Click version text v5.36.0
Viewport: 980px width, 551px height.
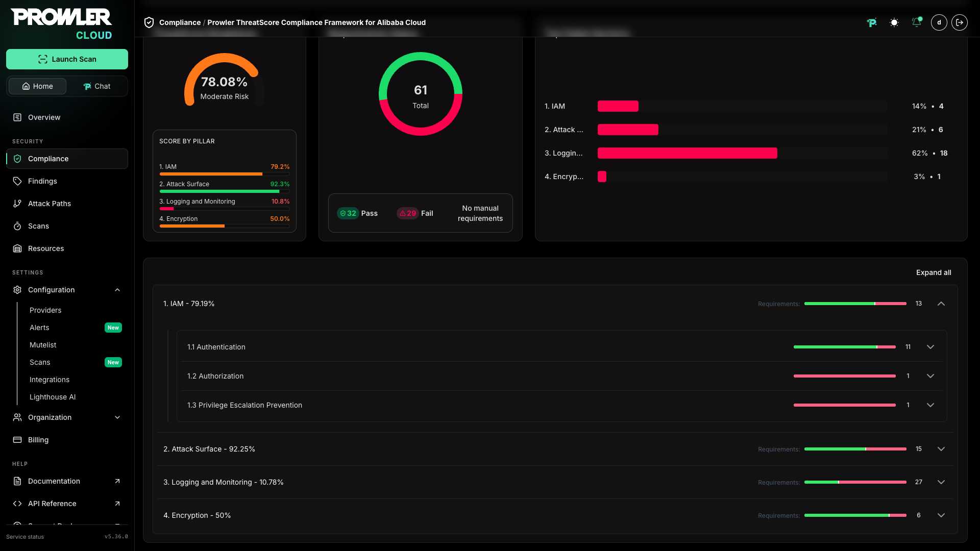tap(116, 537)
